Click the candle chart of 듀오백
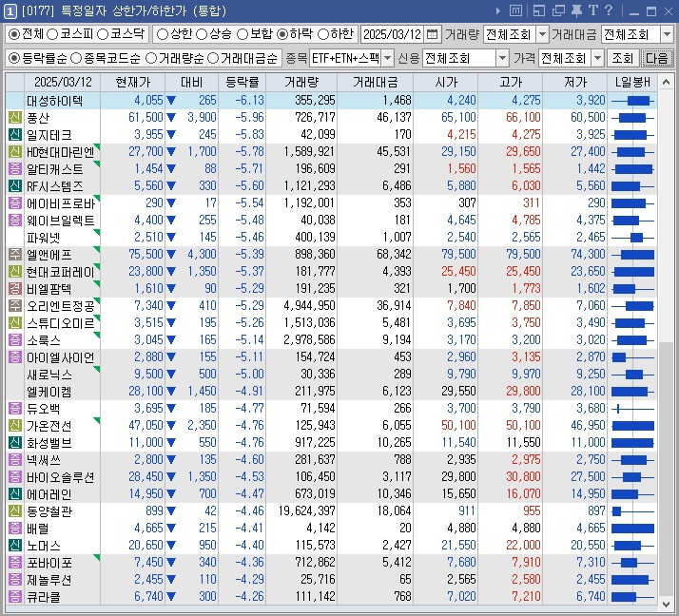679x616 pixels. [x=632, y=408]
